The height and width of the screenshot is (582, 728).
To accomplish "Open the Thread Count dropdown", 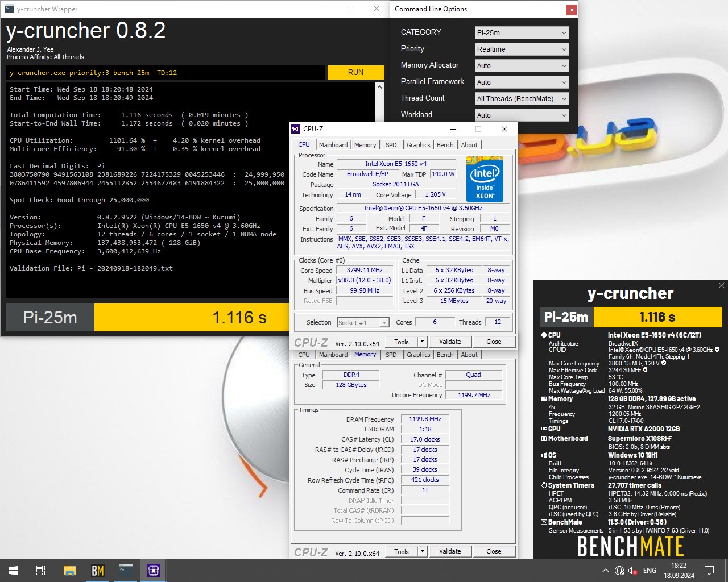I will pyautogui.click(x=522, y=99).
